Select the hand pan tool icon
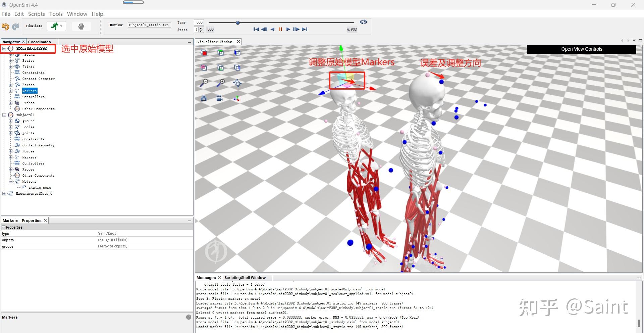 pos(81,26)
